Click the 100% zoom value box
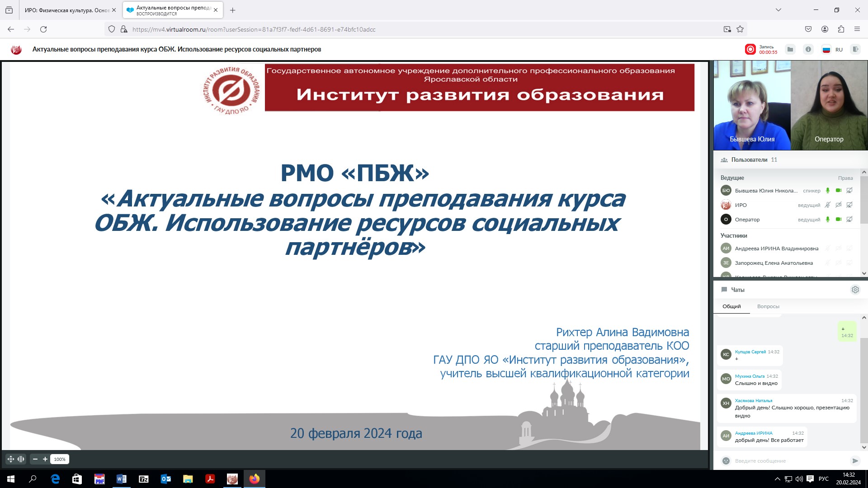868x488 pixels. click(60, 459)
